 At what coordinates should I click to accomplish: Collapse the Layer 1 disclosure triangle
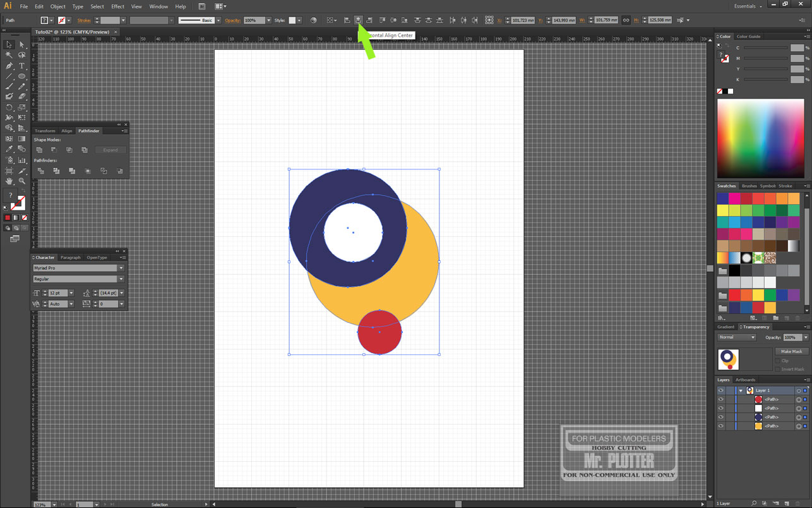pos(741,390)
